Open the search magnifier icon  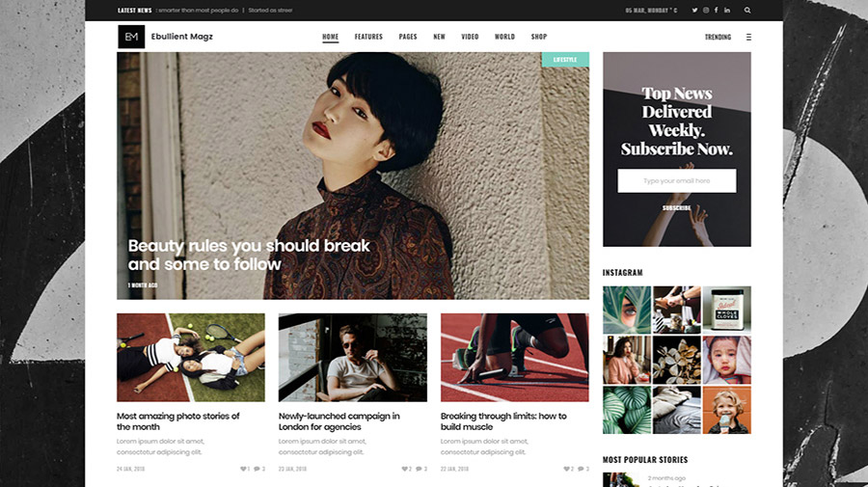click(747, 10)
